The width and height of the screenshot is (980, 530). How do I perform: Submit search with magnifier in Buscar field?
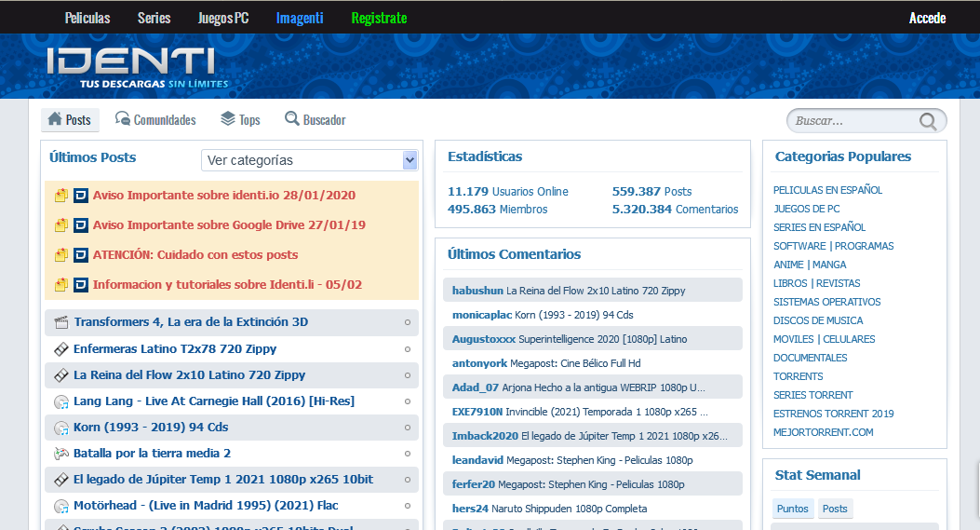[x=928, y=121]
